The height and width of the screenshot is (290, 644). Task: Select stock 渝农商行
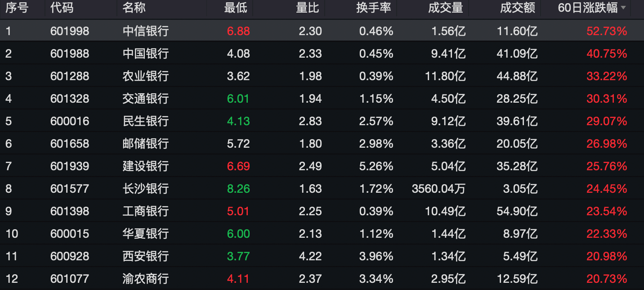click(146, 278)
